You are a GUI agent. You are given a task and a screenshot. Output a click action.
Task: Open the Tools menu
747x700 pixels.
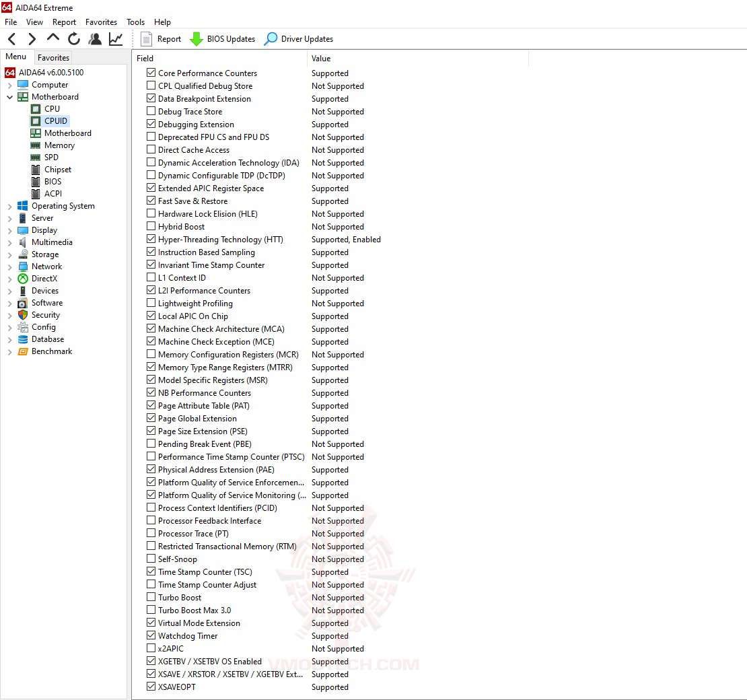tap(135, 22)
